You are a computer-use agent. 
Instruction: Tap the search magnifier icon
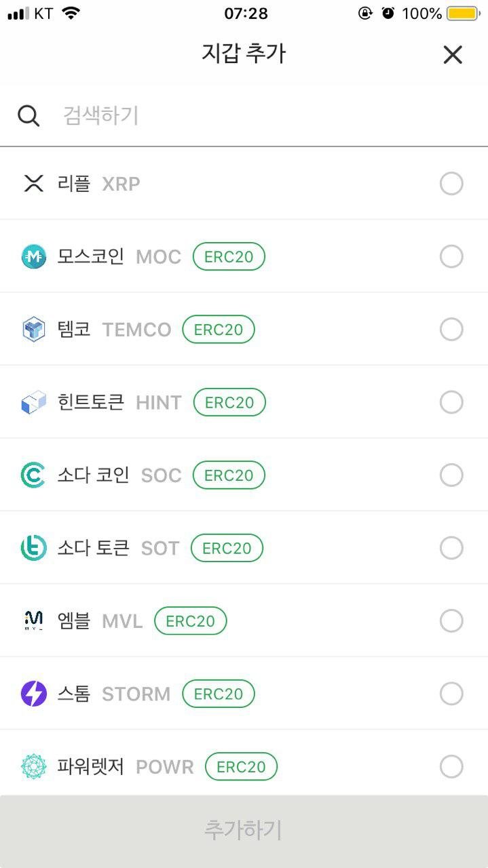(x=29, y=116)
